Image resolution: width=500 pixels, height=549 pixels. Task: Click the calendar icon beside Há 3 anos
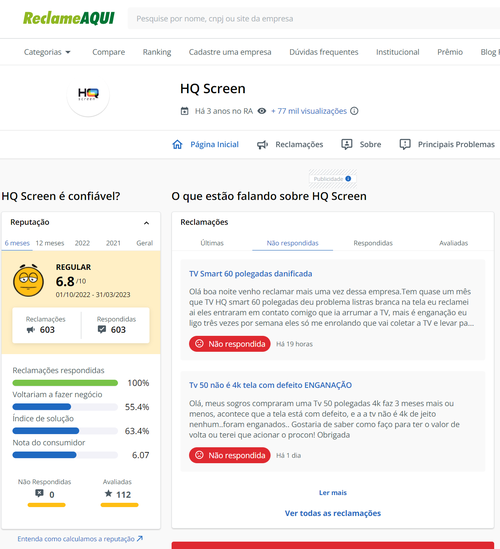pyautogui.click(x=185, y=111)
